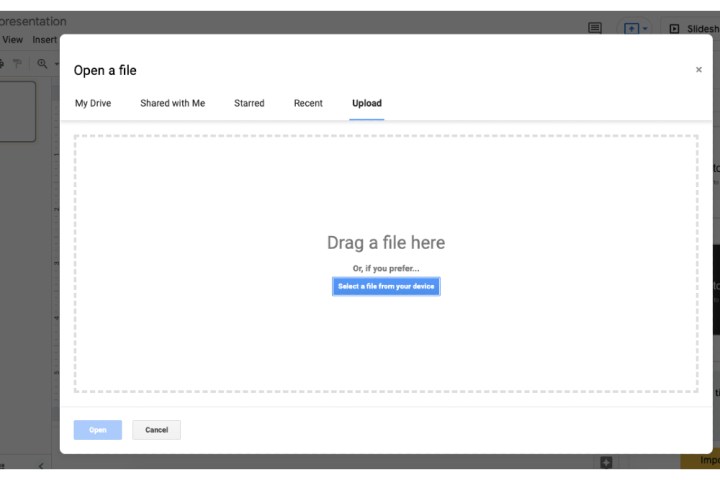Open the View menu
720x480 pixels.
pyautogui.click(x=13, y=40)
